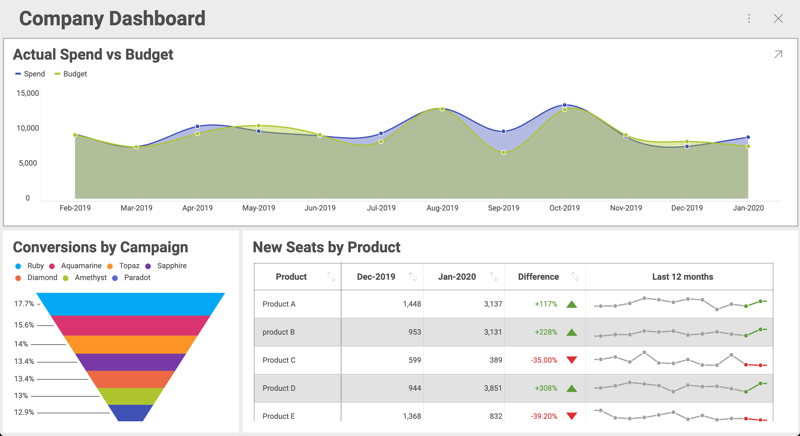The width and height of the screenshot is (800, 436).
Task: Select the Oct-2019 Spend data point
Action: (x=565, y=105)
